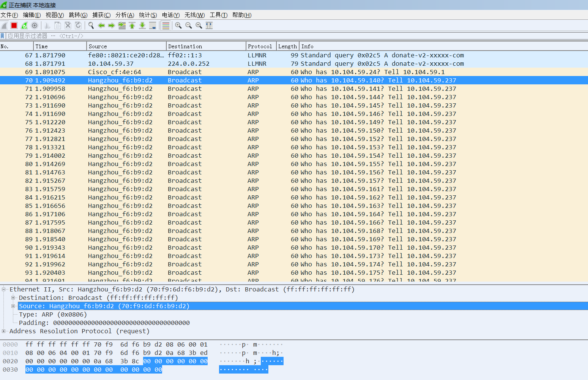Toggle auto-scroll during live capture
This screenshot has width=588, height=380.
(153, 25)
